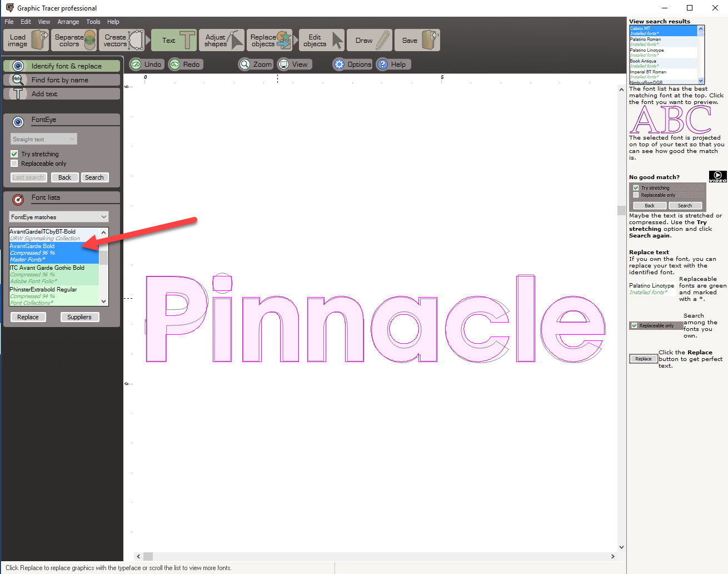
Task: Select Book Antiqua in search results
Action: [x=663, y=63]
